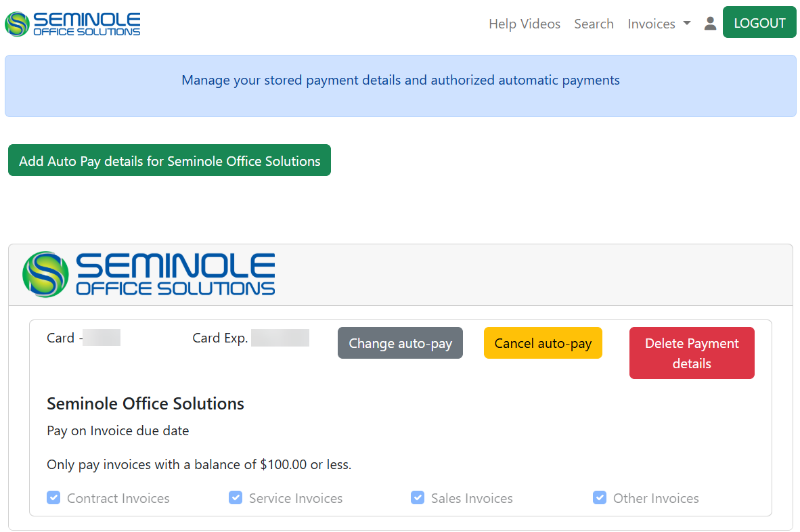Image resolution: width=800 pixels, height=532 pixels.
Task: Click the Change auto-pay button
Action: [x=400, y=343]
